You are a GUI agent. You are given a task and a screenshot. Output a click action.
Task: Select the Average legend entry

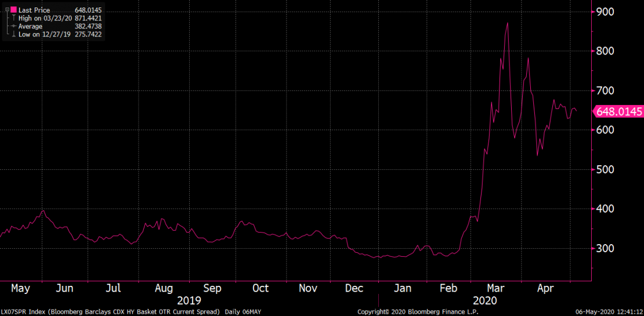click(x=30, y=27)
